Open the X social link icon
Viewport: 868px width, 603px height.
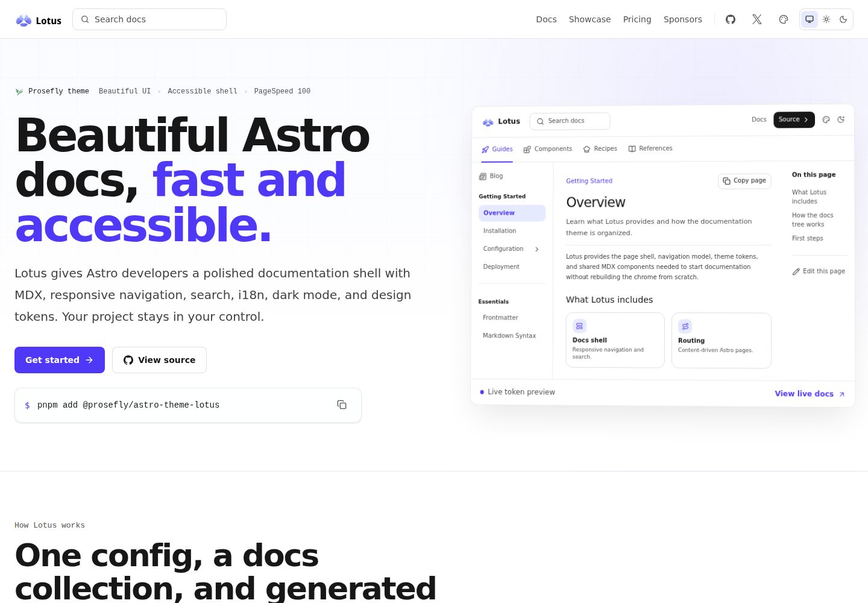click(x=757, y=19)
